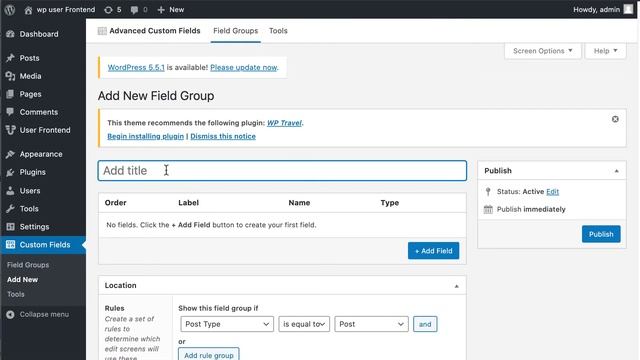Click the Plugins plug icon
Viewport: 640px width, 360px height.
coord(11,172)
